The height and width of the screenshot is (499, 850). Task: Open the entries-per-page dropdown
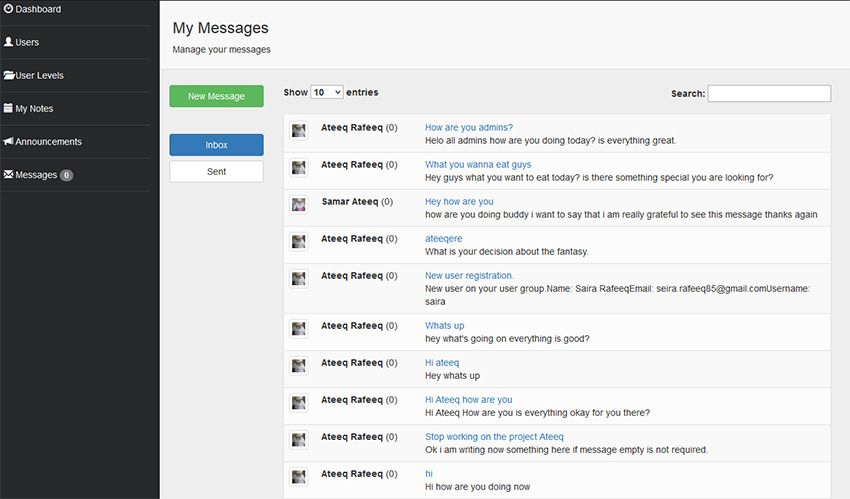tap(327, 92)
